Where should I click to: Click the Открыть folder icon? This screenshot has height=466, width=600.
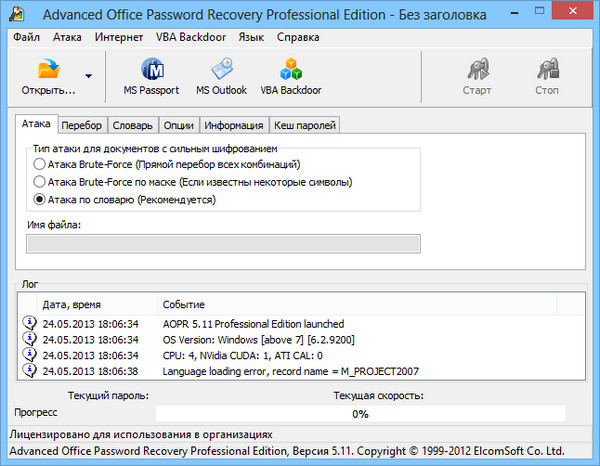(x=48, y=69)
